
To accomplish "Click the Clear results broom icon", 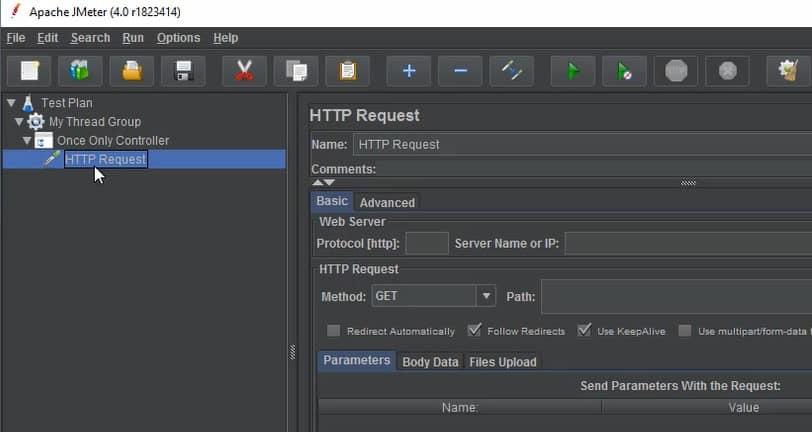I will click(x=788, y=70).
